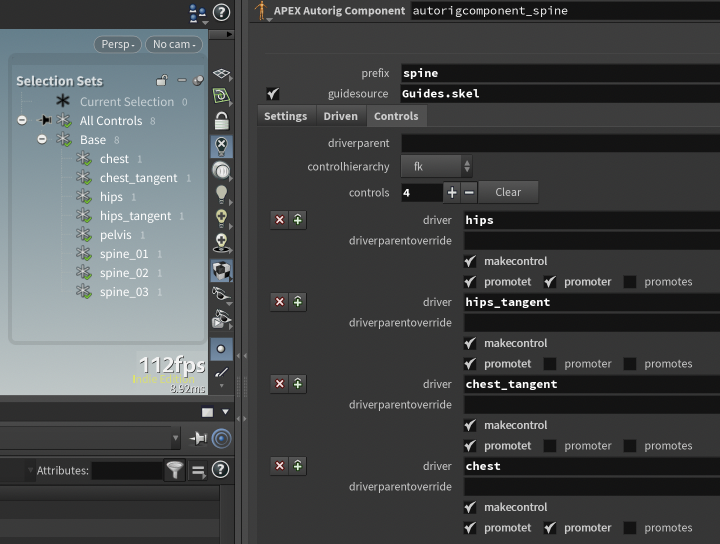Viewport: 720px width, 544px height.
Task: Collapse the All Controls selection set
Action: 22,120
